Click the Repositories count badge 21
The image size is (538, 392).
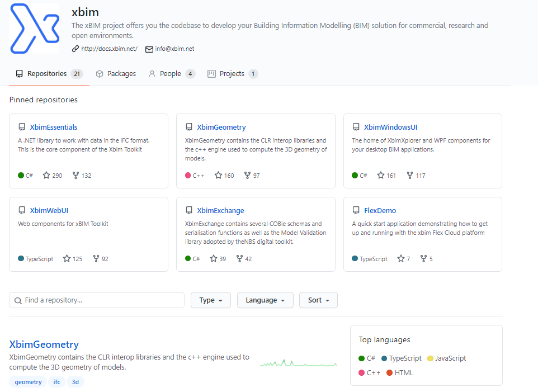(77, 74)
